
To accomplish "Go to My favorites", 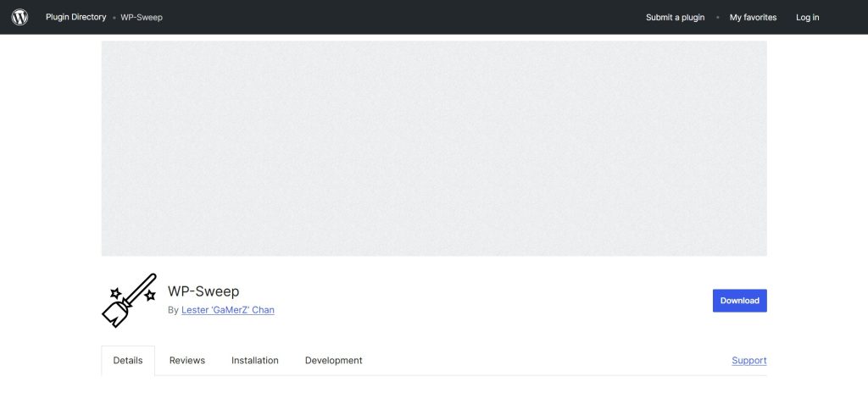I will click(x=753, y=17).
